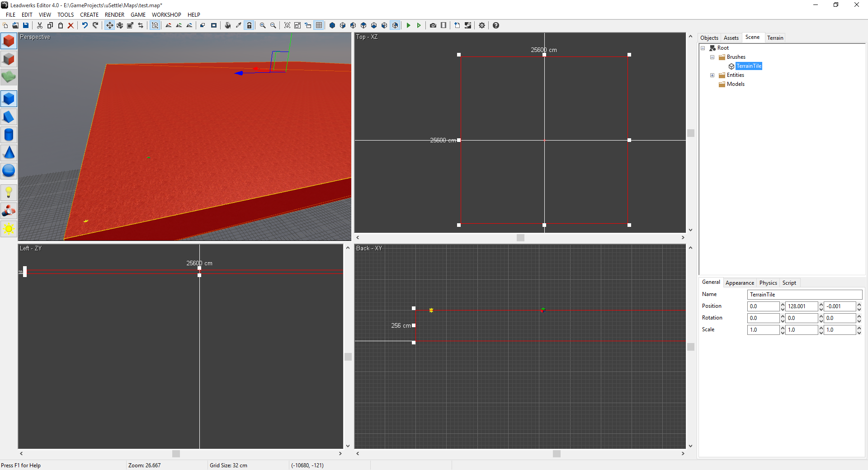Viewport: 868px width, 470px height.
Task: Open the FILE menu
Action: pyautogui.click(x=10, y=15)
